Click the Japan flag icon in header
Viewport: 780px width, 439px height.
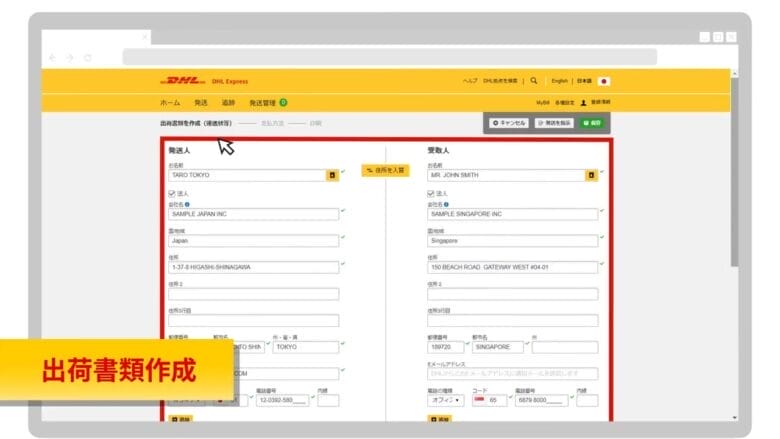click(604, 81)
